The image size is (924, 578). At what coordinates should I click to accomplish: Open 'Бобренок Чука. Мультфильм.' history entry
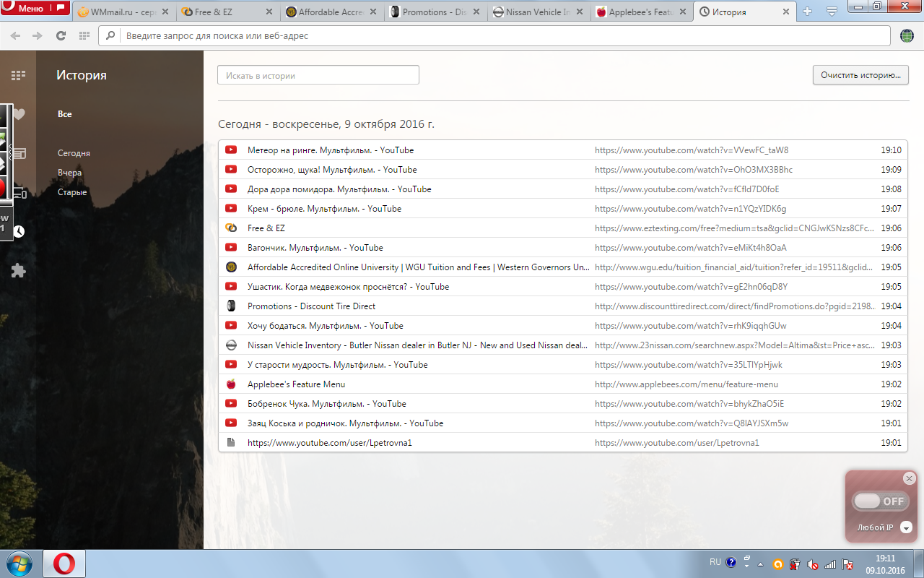(327, 404)
